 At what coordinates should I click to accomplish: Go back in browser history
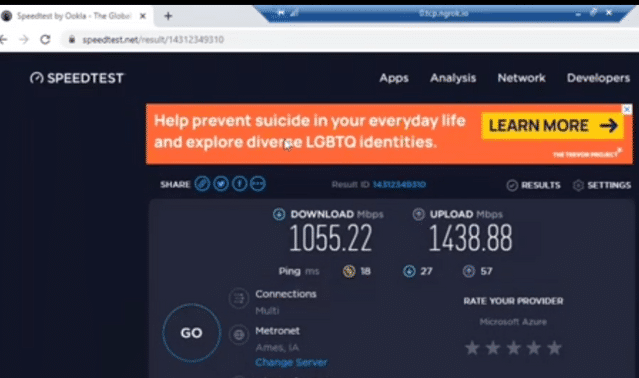[3, 40]
